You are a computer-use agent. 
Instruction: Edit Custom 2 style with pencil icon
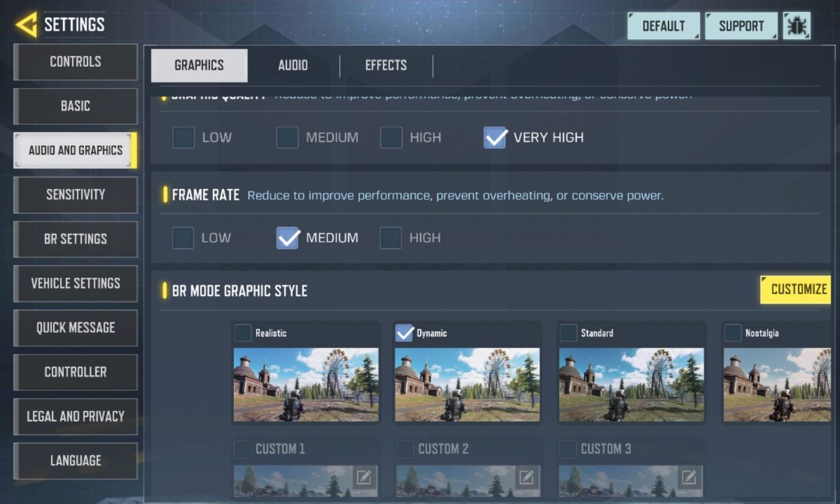(526, 478)
